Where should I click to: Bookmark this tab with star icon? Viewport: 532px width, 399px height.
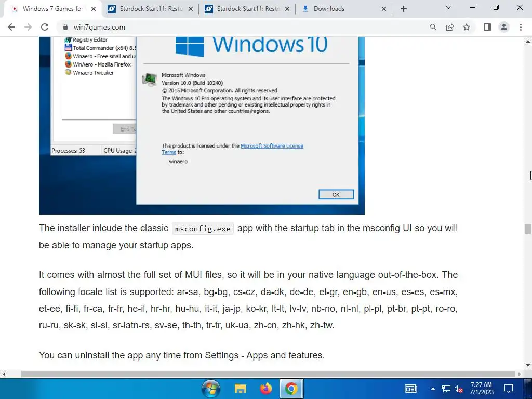pyautogui.click(x=467, y=27)
